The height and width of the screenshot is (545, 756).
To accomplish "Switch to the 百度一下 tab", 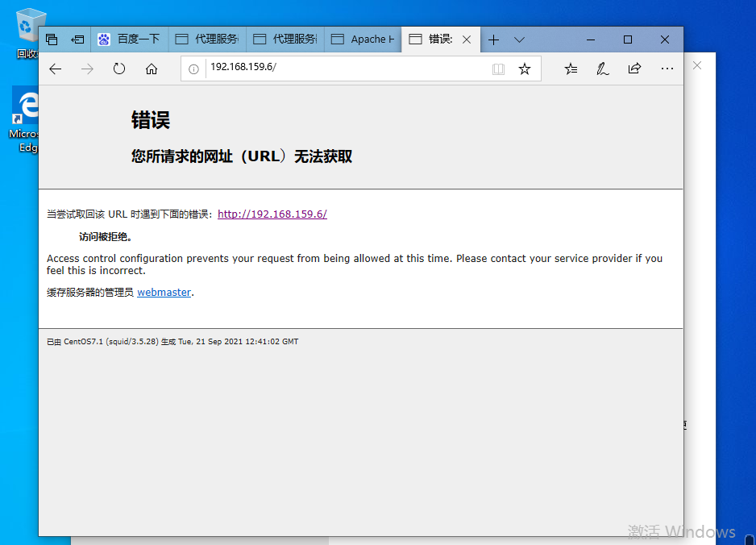I will [130, 40].
